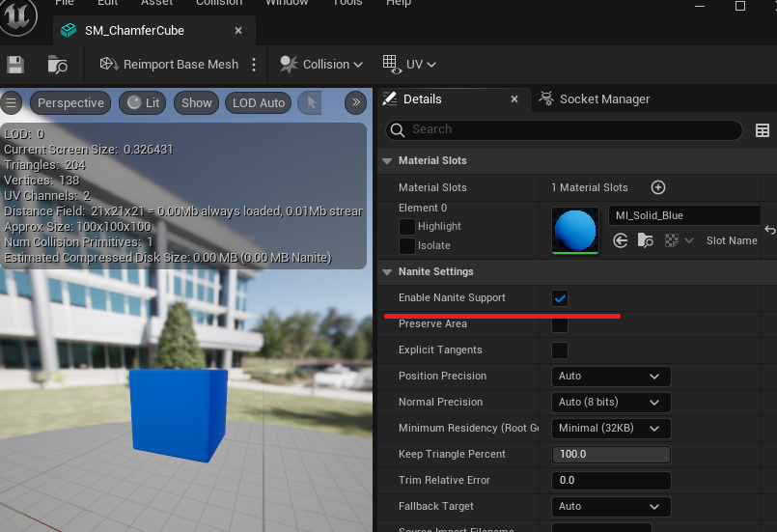Open the viewport hamburger options menu
The image size is (777, 532).
(x=11, y=103)
